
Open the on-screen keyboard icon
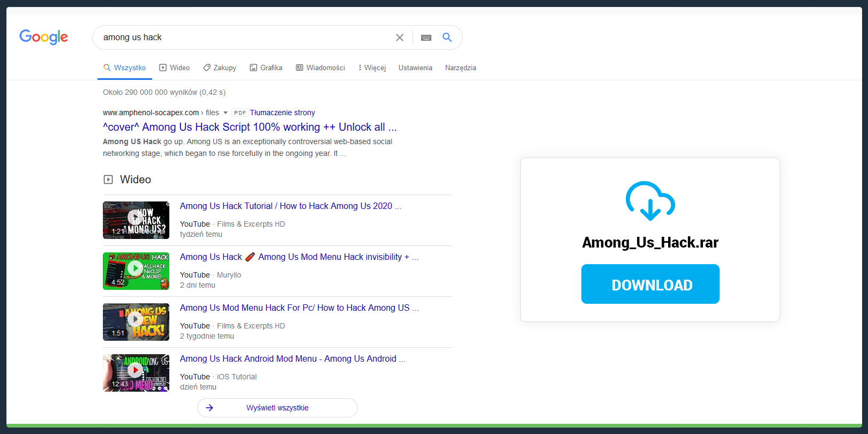(x=426, y=38)
